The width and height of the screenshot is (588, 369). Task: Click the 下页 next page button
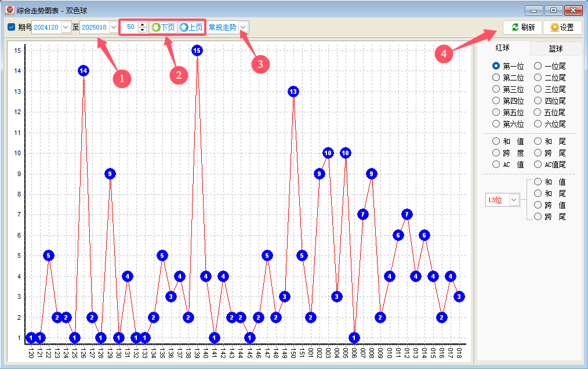[x=163, y=27]
